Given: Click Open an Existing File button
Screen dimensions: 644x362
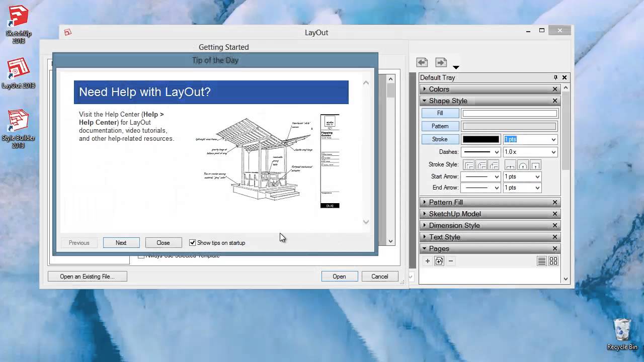Looking at the screenshot, I should [88, 276].
